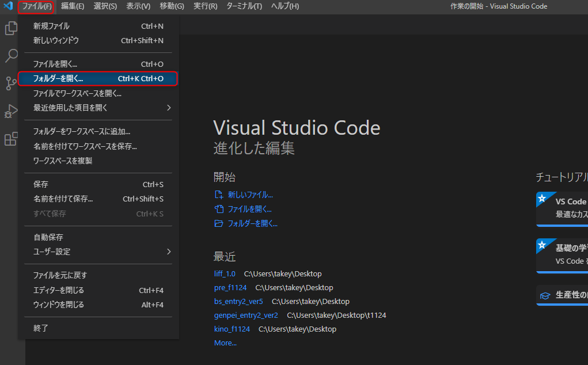Choose ファイルでワークスペースを開く... entry
The height and width of the screenshot is (365, 588).
pos(98,93)
